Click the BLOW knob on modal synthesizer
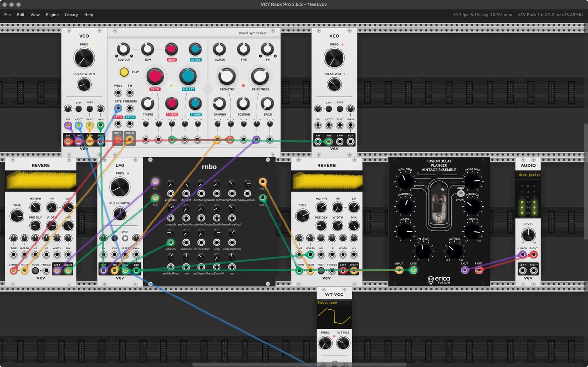The height and width of the screenshot is (367, 588). coord(171,49)
